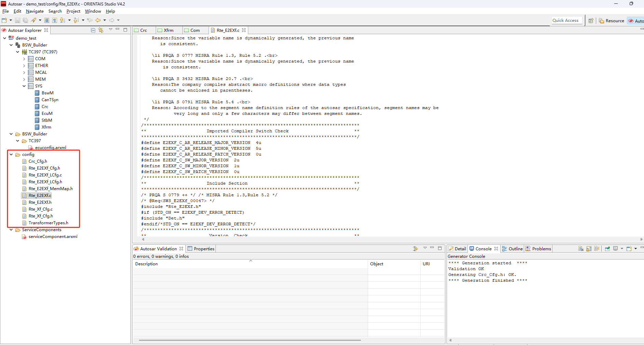Screen dimensions: 644x345
Task: Switch to the Xfrm editor tab
Action: [x=168, y=30]
